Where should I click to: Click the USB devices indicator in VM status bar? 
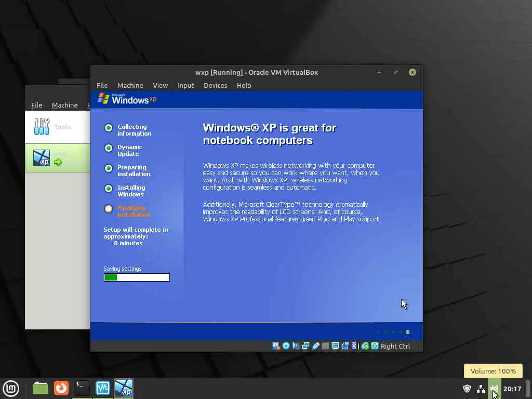coord(315,345)
